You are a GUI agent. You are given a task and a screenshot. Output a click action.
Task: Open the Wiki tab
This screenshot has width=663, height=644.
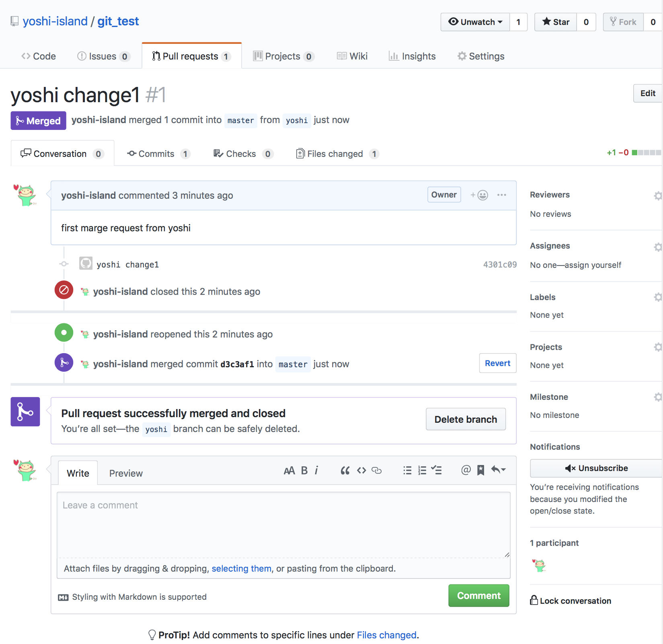pos(352,56)
